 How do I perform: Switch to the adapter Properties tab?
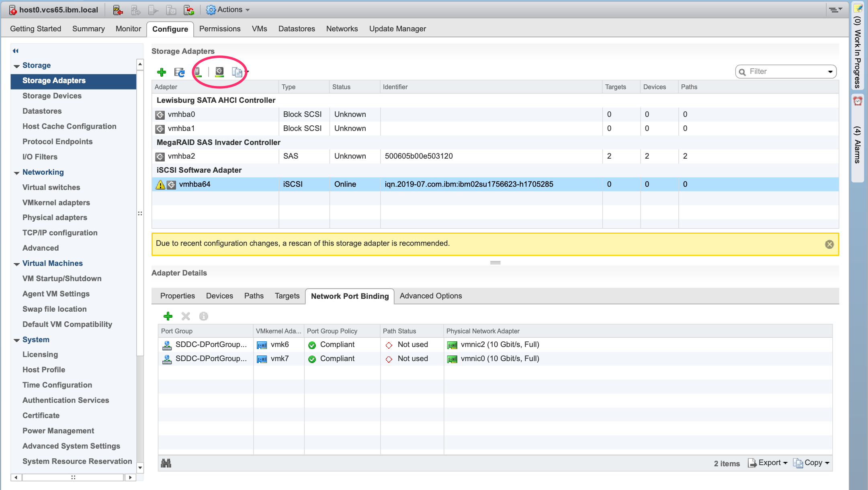click(178, 296)
